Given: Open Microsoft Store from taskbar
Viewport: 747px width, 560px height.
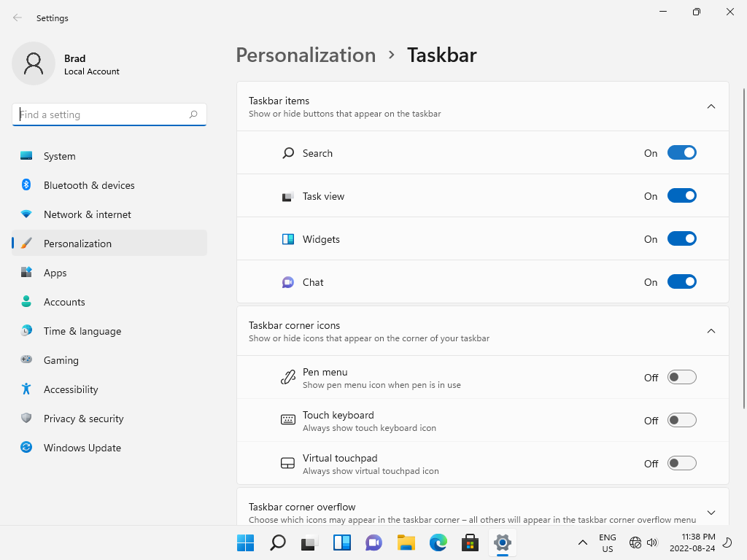Looking at the screenshot, I should pyautogui.click(x=470, y=542).
